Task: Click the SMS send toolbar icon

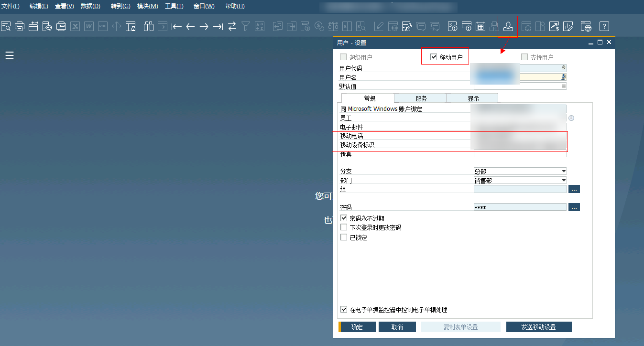Action: point(47,26)
